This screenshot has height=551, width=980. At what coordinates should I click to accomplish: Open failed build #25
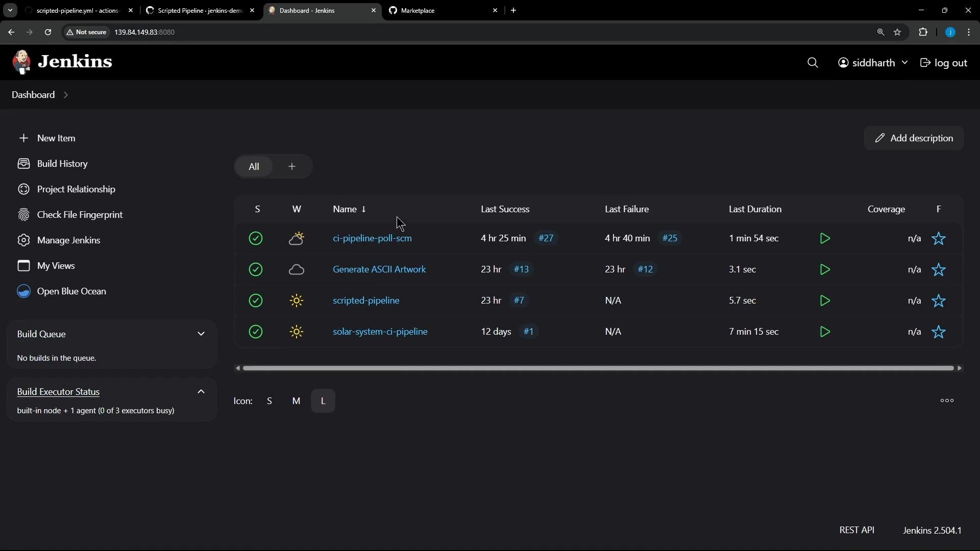click(x=670, y=238)
